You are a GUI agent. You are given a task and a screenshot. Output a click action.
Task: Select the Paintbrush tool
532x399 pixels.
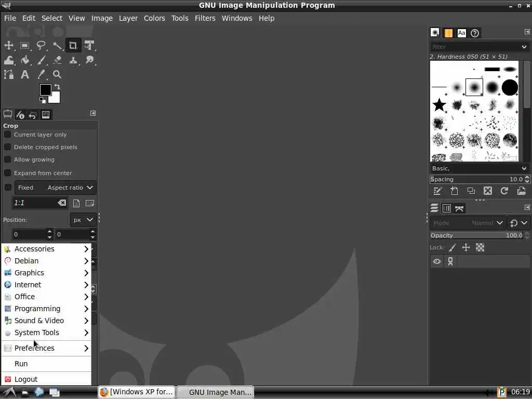click(41, 60)
